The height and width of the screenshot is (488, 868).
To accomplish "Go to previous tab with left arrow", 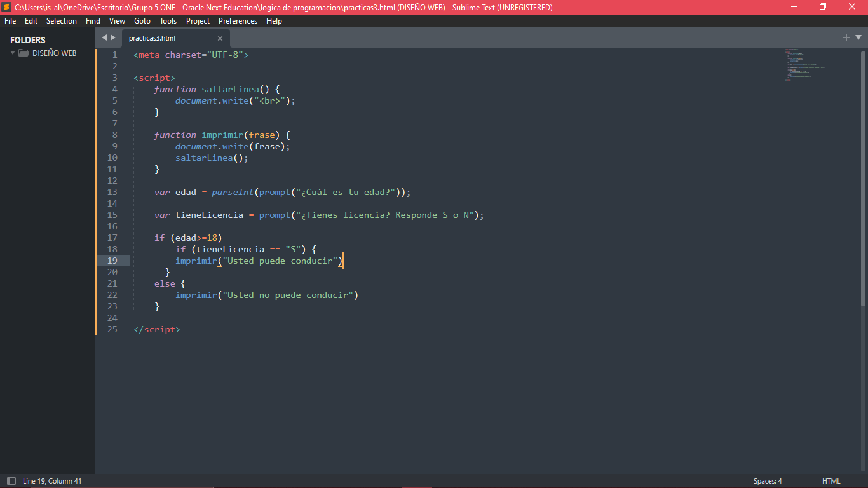I will 104,37.
